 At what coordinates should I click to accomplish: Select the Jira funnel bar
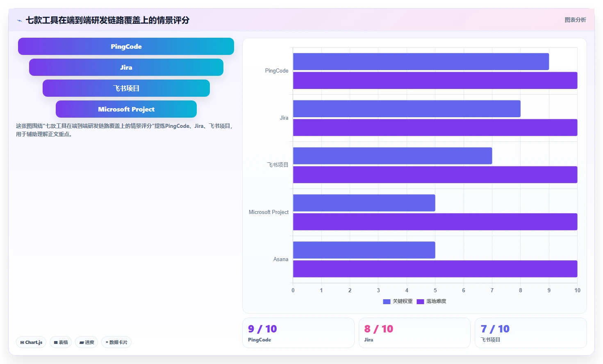(x=126, y=67)
